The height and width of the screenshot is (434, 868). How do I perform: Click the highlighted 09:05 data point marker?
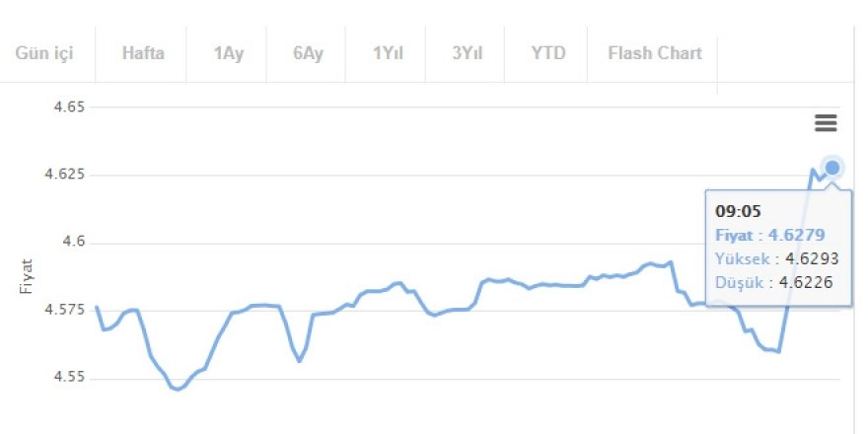(832, 168)
